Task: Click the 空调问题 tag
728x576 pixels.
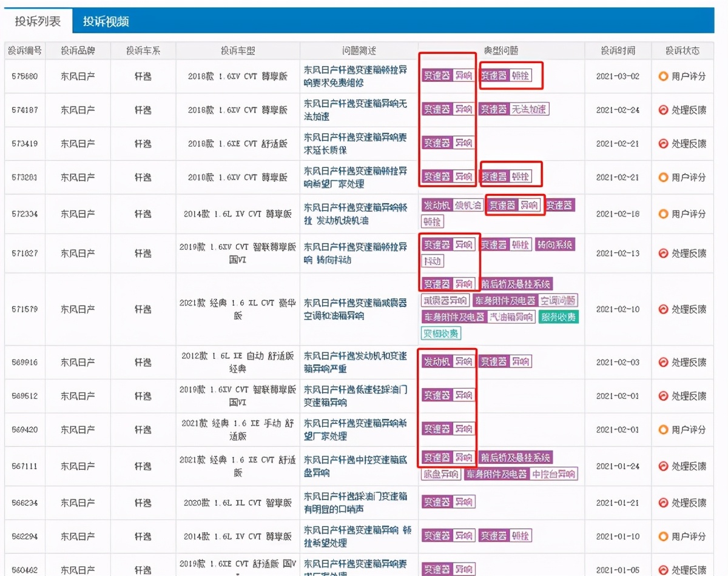Action: tap(559, 301)
